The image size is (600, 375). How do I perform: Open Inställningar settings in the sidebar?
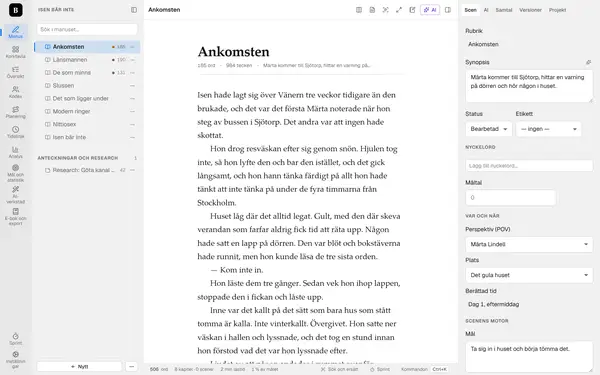click(16, 359)
